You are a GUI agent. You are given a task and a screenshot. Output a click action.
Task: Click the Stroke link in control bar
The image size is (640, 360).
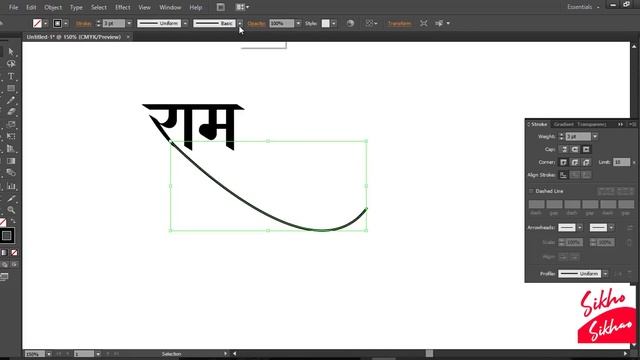pos(84,24)
